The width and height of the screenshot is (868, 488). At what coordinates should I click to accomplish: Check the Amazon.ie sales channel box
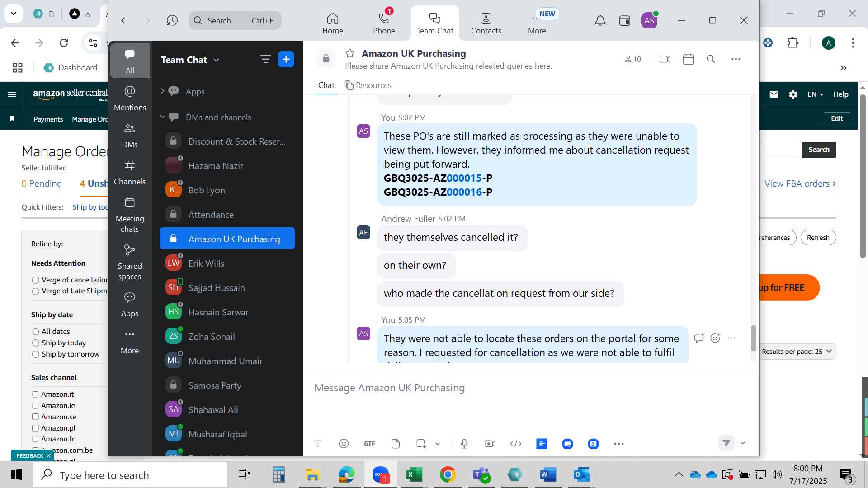[35, 406]
